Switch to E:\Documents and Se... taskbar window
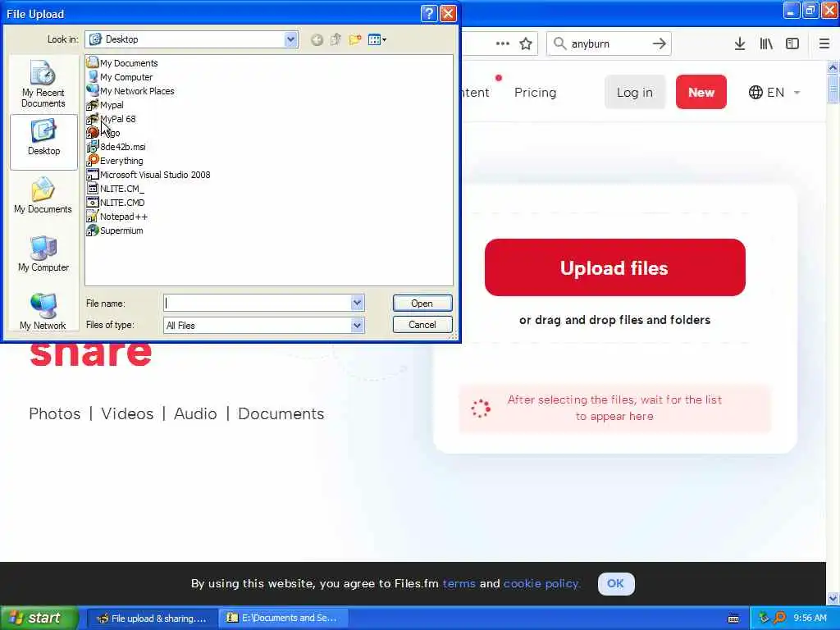The image size is (840, 630). (283, 619)
